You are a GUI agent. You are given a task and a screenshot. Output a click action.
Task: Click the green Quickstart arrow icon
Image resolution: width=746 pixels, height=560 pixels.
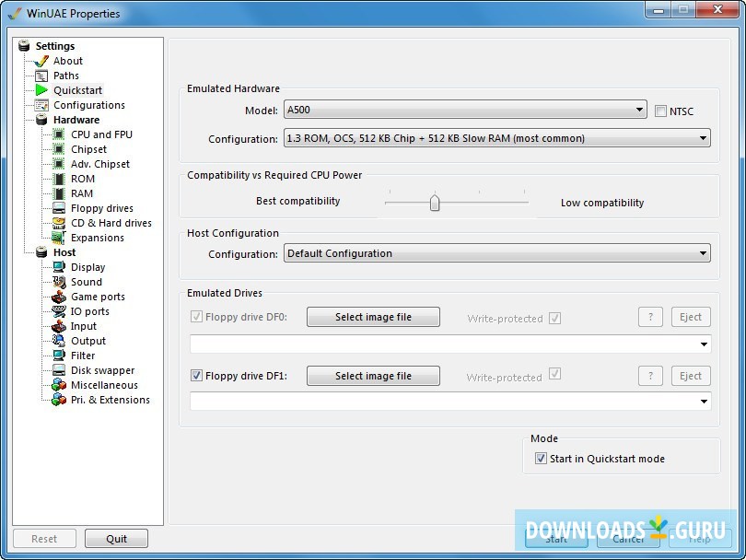[41, 90]
